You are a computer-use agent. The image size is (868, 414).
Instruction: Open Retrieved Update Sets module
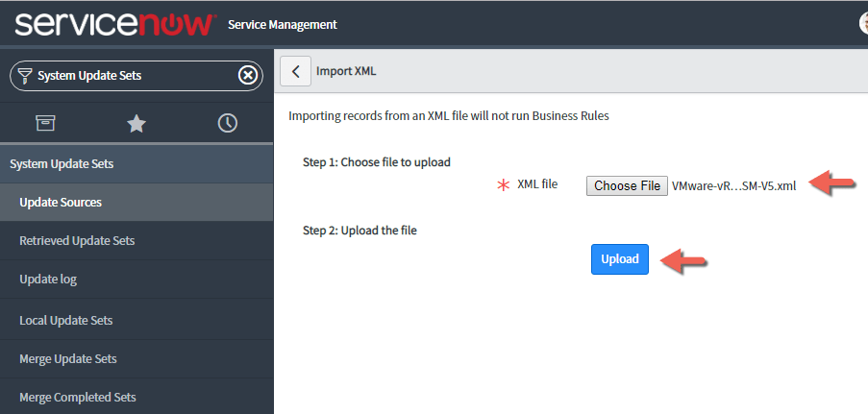click(x=77, y=241)
